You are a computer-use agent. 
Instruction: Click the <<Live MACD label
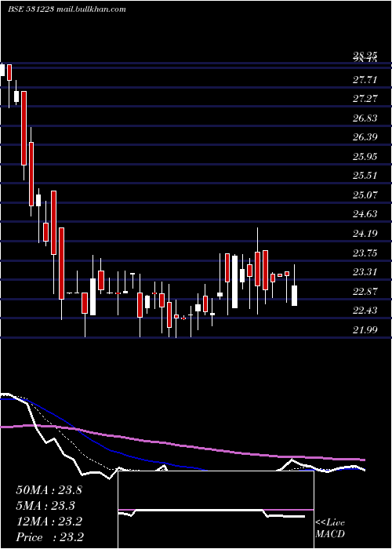tap(330, 529)
